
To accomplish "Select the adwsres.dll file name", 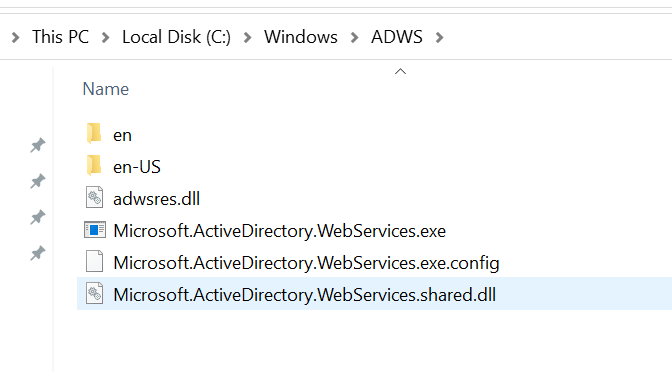I will 156,199.
